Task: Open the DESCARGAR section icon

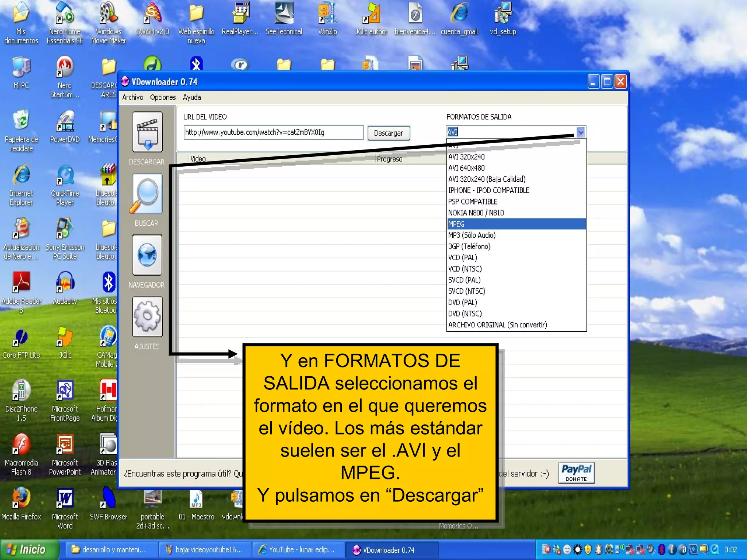Action: click(147, 132)
